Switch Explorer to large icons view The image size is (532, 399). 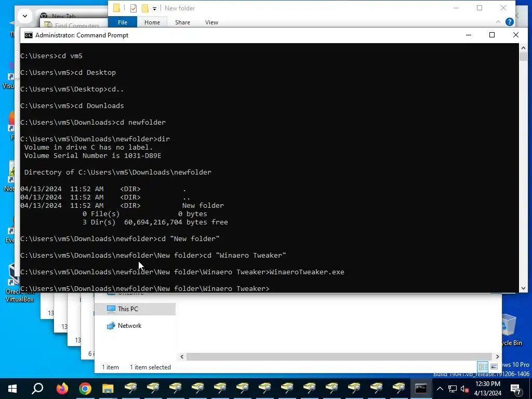tap(494, 367)
